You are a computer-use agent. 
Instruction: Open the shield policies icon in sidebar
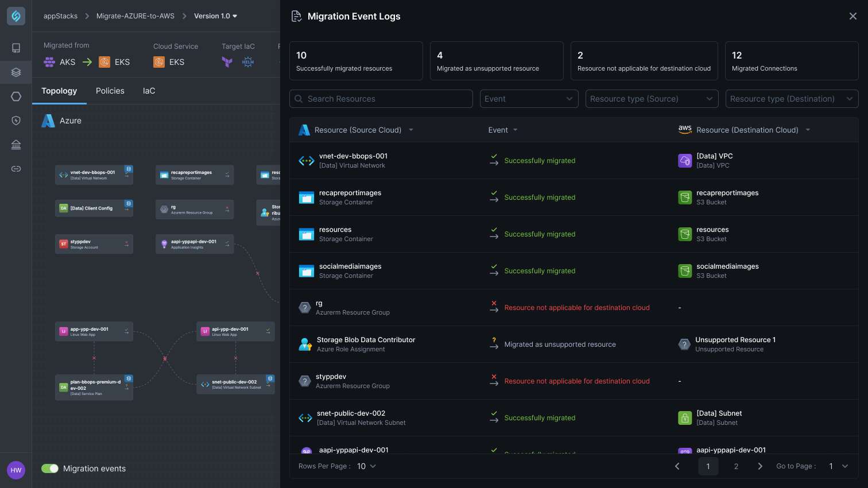click(16, 121)
